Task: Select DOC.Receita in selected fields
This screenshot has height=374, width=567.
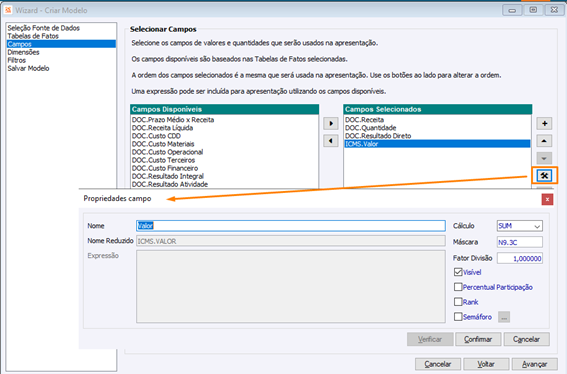Action: point(364,120)
